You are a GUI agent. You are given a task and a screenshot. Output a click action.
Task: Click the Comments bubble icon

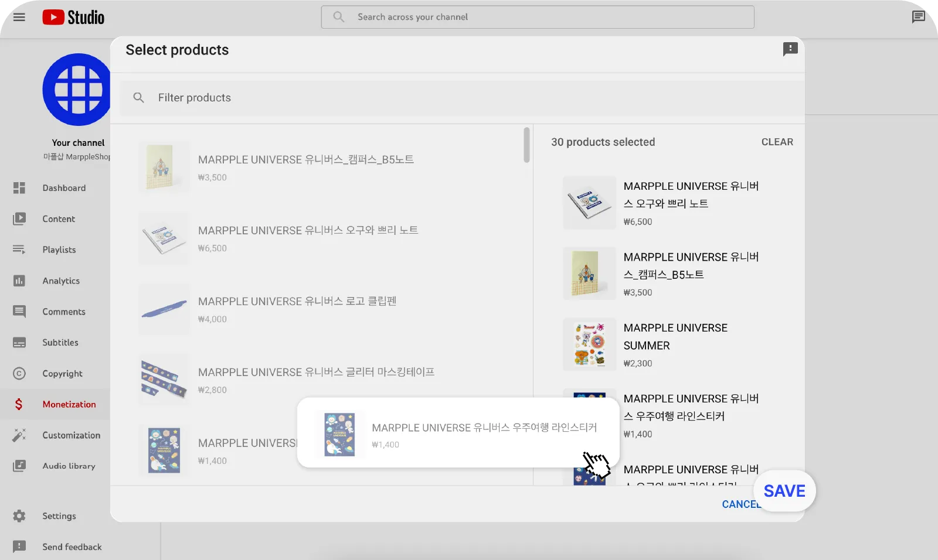point(19,312)
